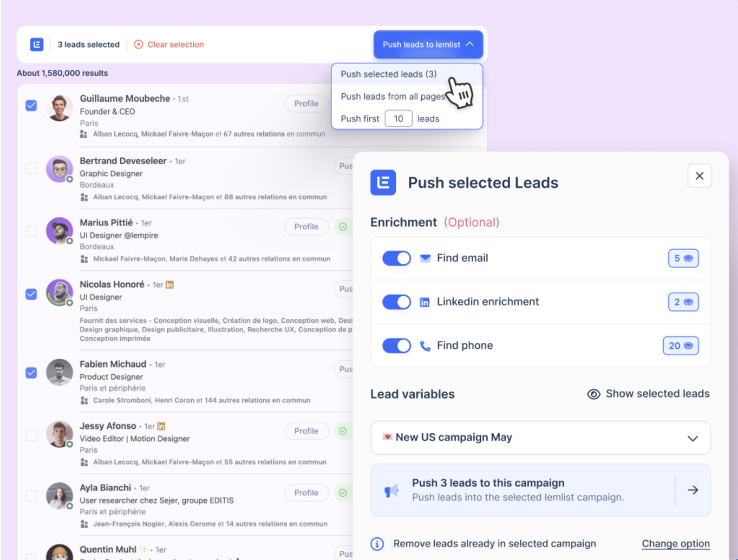The width and height of the screenshot is (738, 560).
Task: Close the Push selected Leads panel
Action: point(700,176)
